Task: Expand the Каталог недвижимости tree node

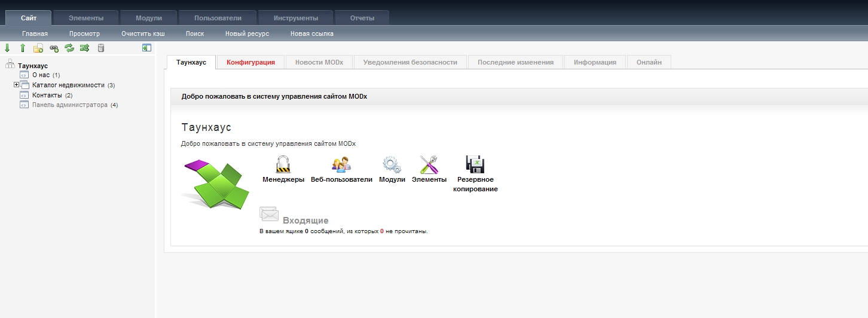Action: click(x=17, y=85)
